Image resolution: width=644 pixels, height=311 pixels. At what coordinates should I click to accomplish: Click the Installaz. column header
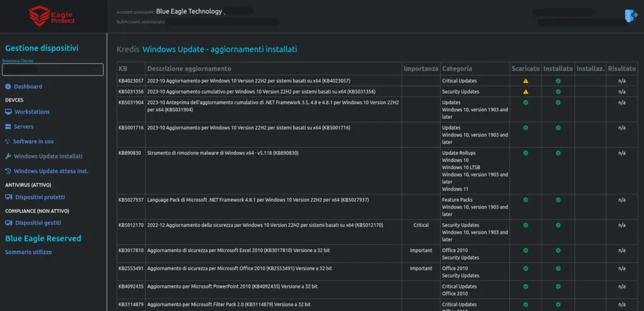590,68
